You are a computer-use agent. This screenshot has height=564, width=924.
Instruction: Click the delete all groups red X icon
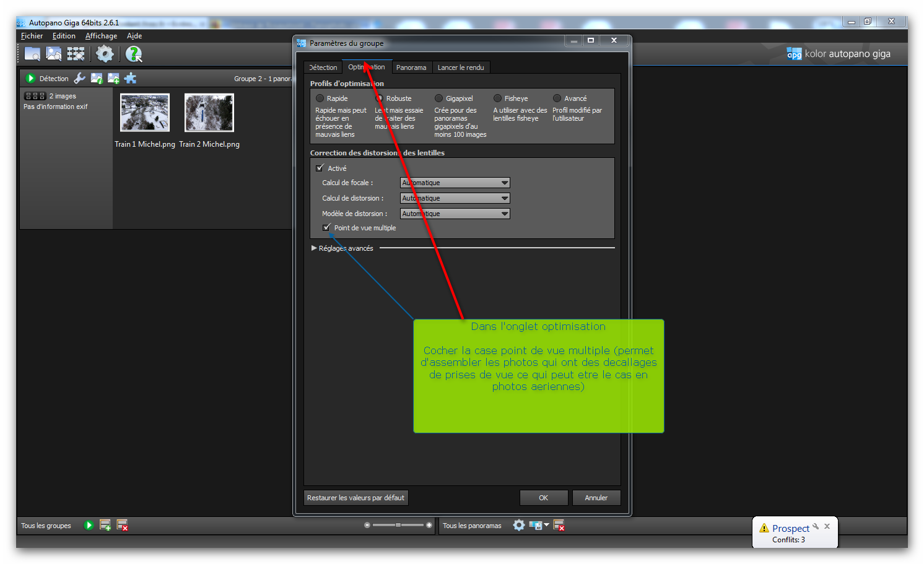[x=122, y=525]
